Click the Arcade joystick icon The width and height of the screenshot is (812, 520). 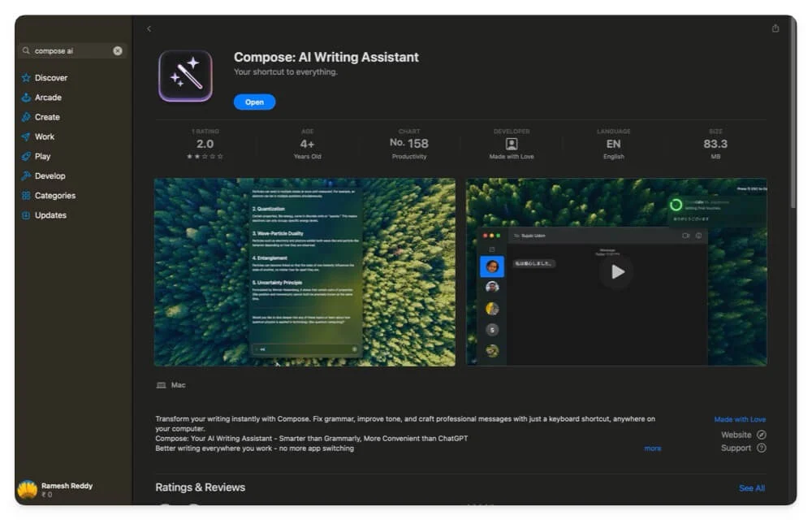point(26,97)
